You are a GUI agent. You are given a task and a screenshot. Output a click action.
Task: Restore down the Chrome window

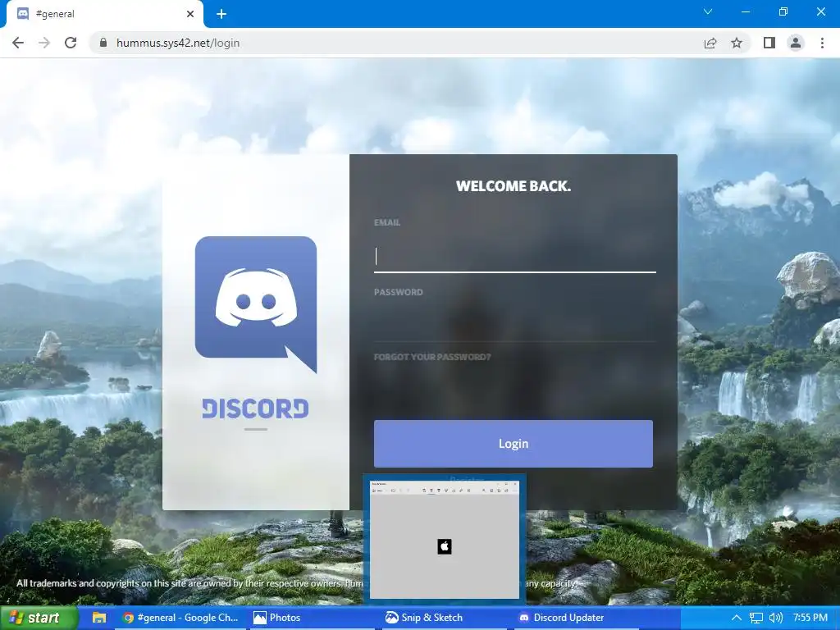tap(783, 11)
